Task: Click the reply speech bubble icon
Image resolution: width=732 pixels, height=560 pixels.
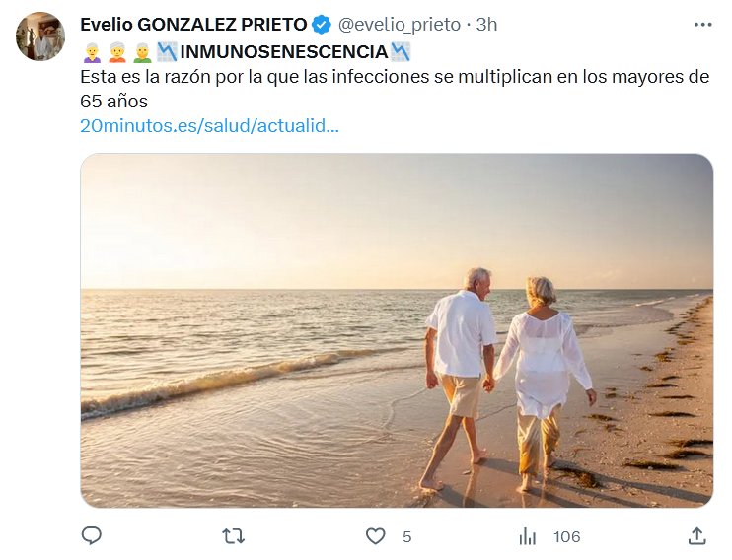Action: click(x=92, y=536)
